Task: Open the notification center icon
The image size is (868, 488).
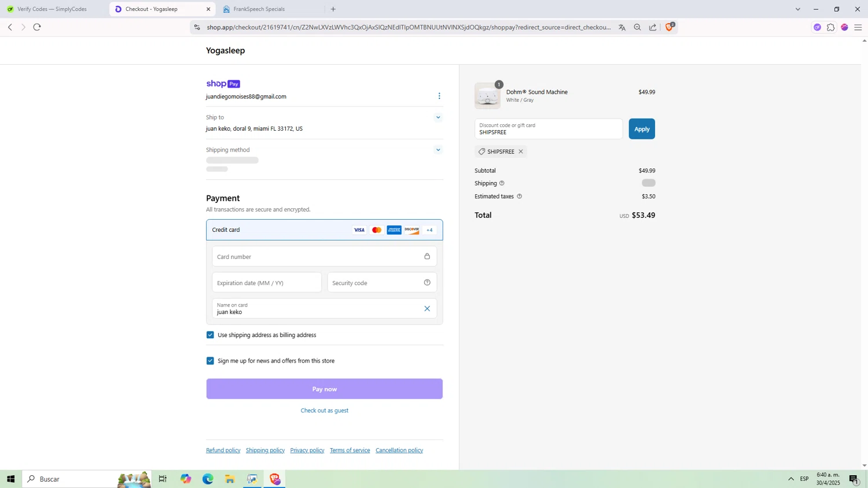Action: [x=854, y=479]
